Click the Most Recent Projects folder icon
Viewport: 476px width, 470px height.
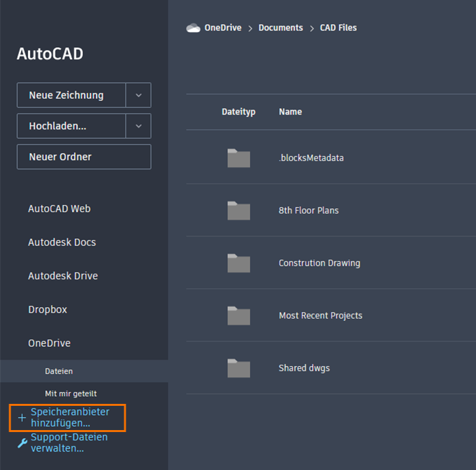pyautogui.click(x=238, y=316)
